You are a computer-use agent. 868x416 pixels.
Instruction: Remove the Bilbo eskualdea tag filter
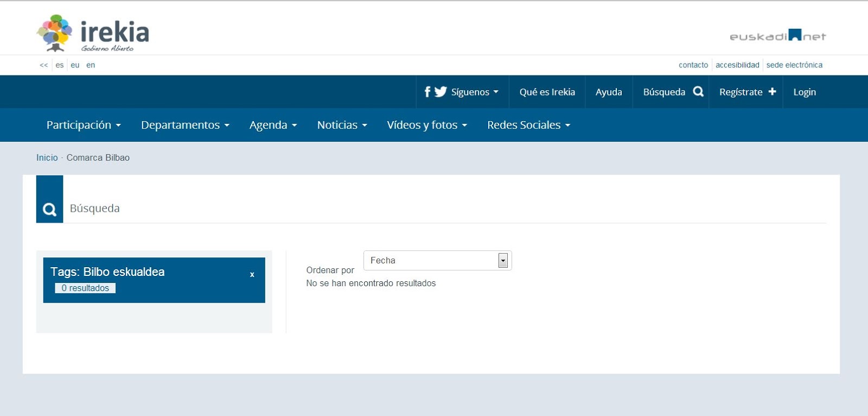(252, 275)
